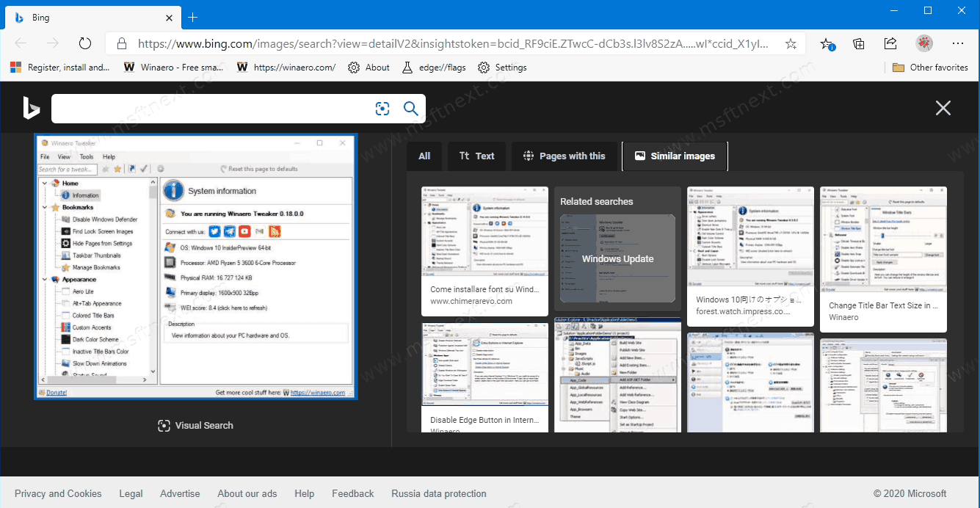Open visual search camera icon in search box

(x=382, y=109)
